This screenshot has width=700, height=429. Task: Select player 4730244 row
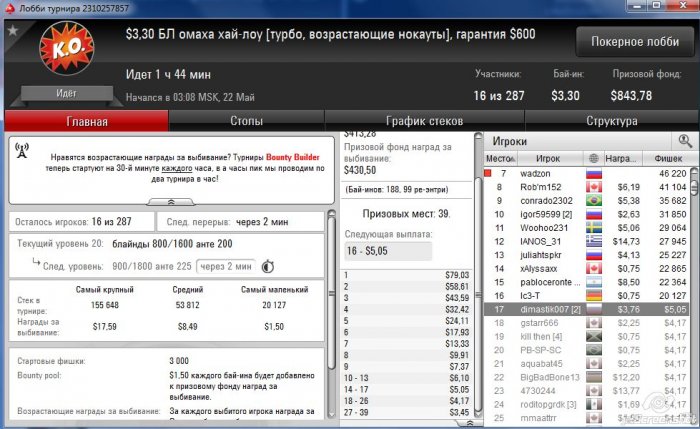[586, 391]
